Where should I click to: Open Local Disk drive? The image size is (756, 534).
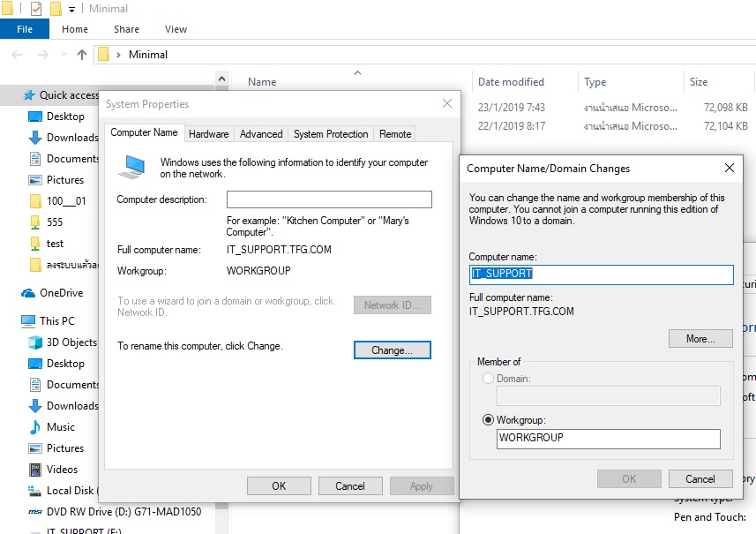tap(63, 491)
